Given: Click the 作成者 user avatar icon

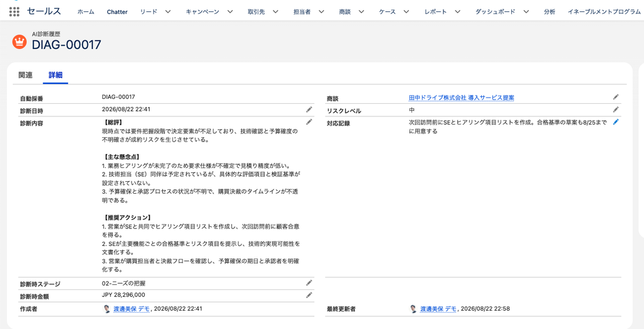Looking at the screenshot, I should (107, 309).
